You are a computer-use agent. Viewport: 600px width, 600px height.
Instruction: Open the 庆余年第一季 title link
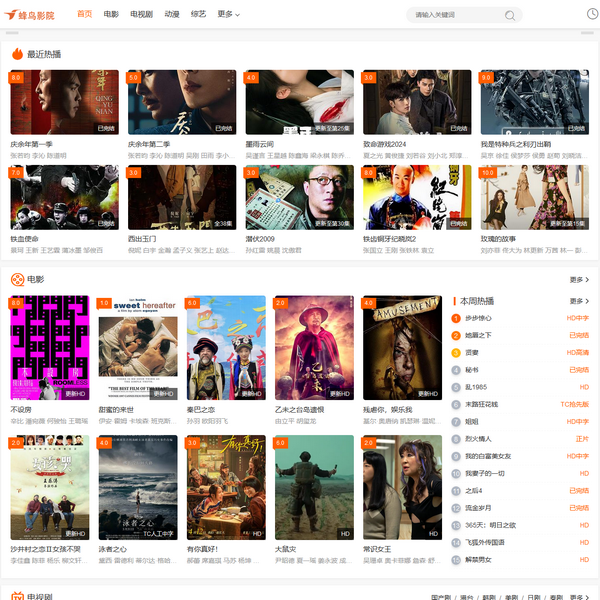pyautogui.click(x=32, y=144)
